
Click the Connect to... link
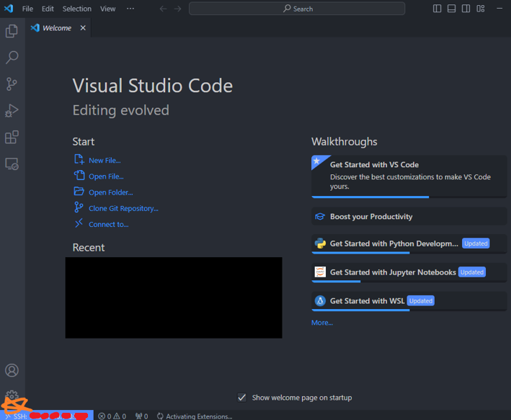[x=109, y=224]
